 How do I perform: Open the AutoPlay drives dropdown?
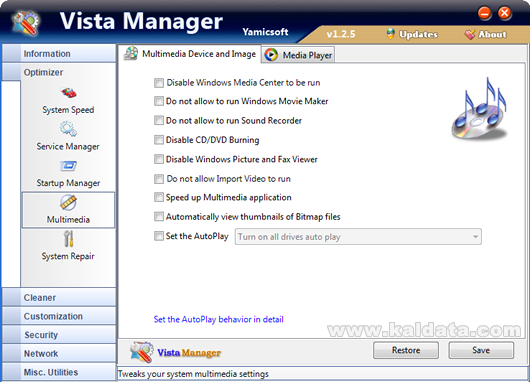358,237
